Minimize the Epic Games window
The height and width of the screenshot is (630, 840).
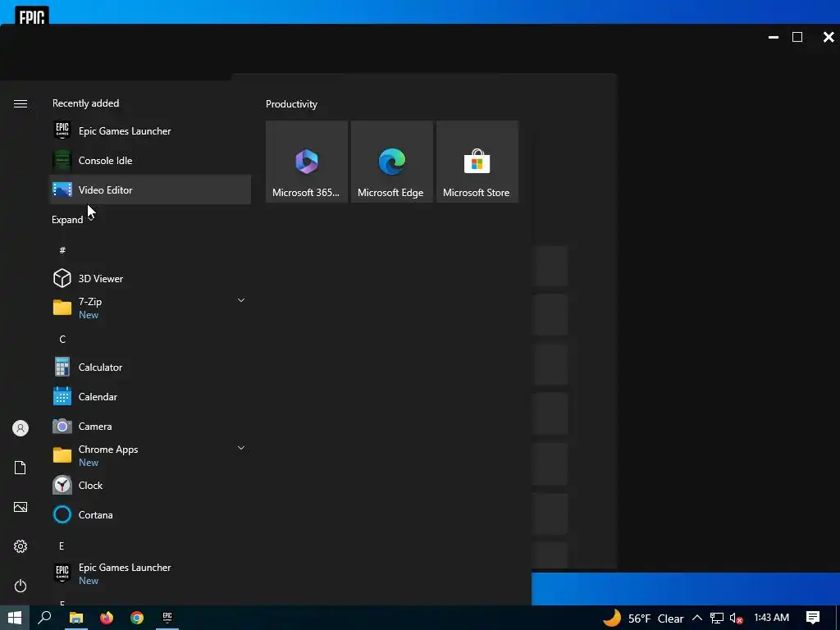click(773, 36)
